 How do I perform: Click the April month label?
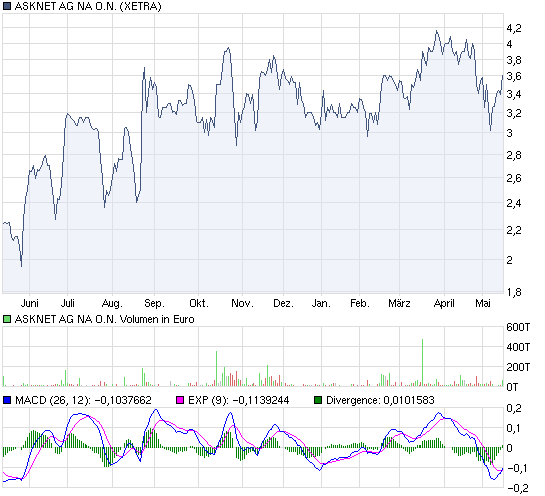[444, 304]
